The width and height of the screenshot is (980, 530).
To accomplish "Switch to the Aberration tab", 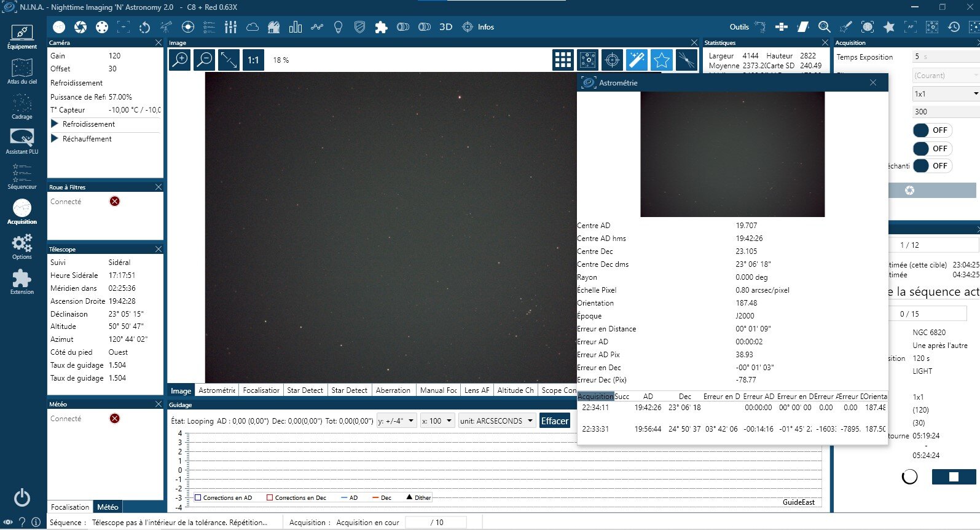I will (x=393, y=390).
